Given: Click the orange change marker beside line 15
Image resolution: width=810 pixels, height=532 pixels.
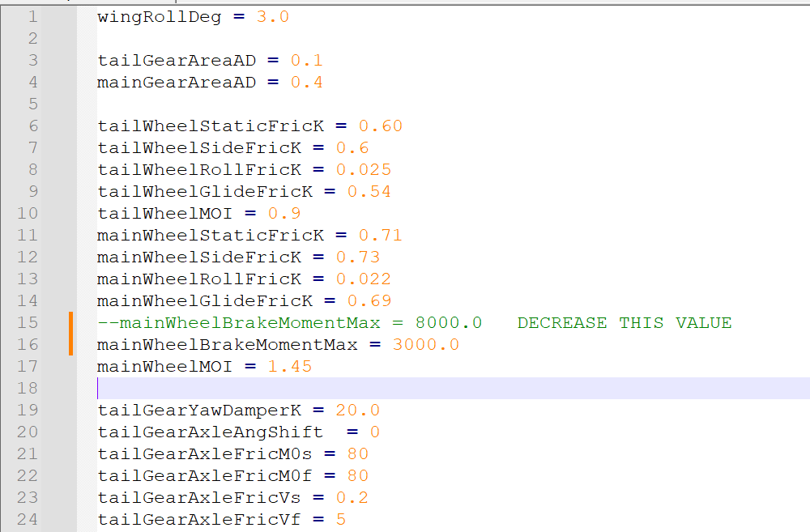Looking at the screenshot, I should (70, 322).
